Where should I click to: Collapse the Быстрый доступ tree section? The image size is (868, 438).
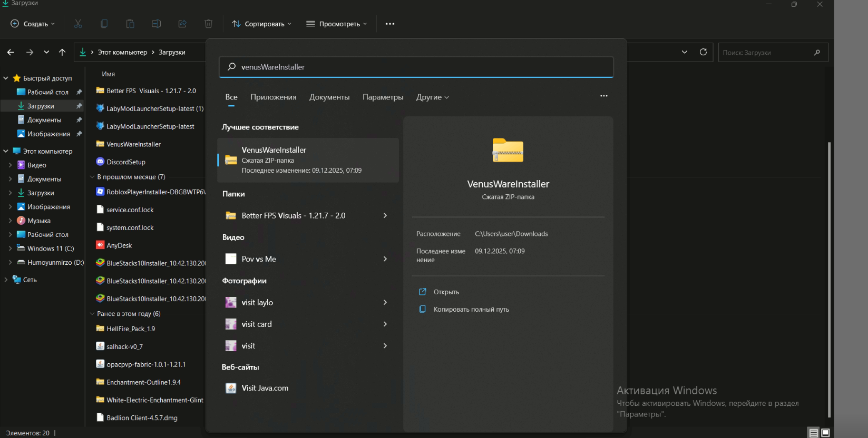(6, 78)
